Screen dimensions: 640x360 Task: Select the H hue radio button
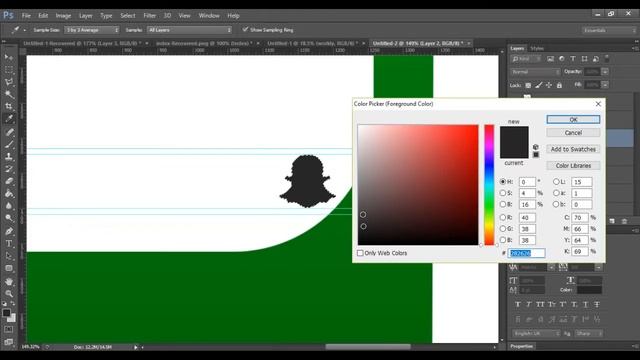click(503, 182)
